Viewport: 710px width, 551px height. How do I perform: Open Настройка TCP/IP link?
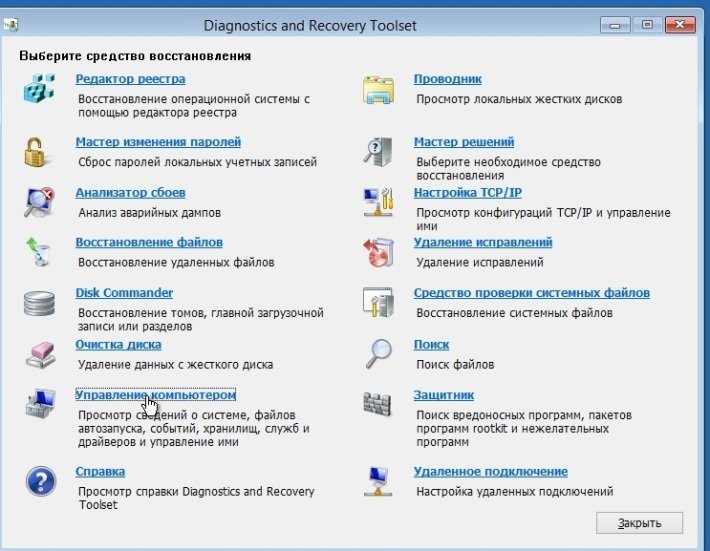point(467,192)
